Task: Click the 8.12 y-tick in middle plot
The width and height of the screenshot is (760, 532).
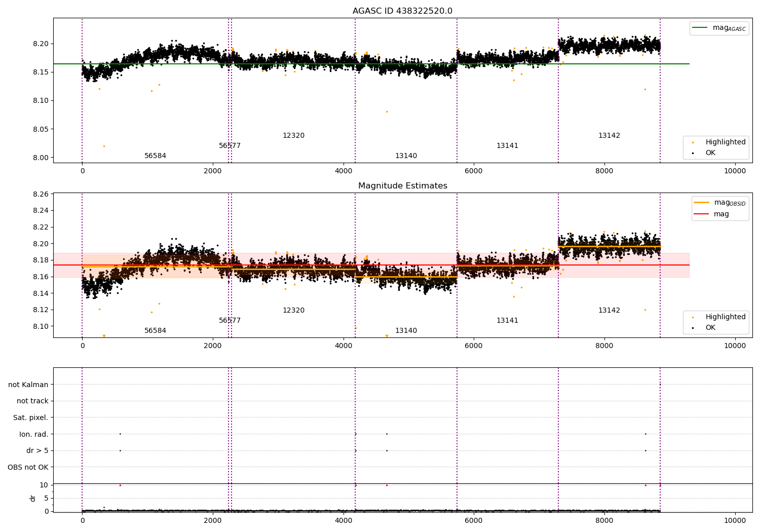Action: coord(41,310)
